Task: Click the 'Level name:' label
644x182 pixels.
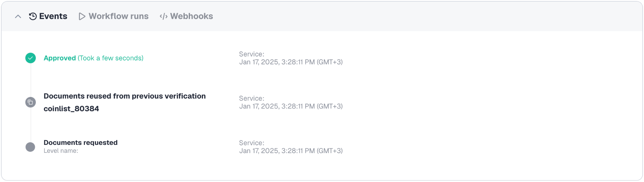Action: click(61, 151)
